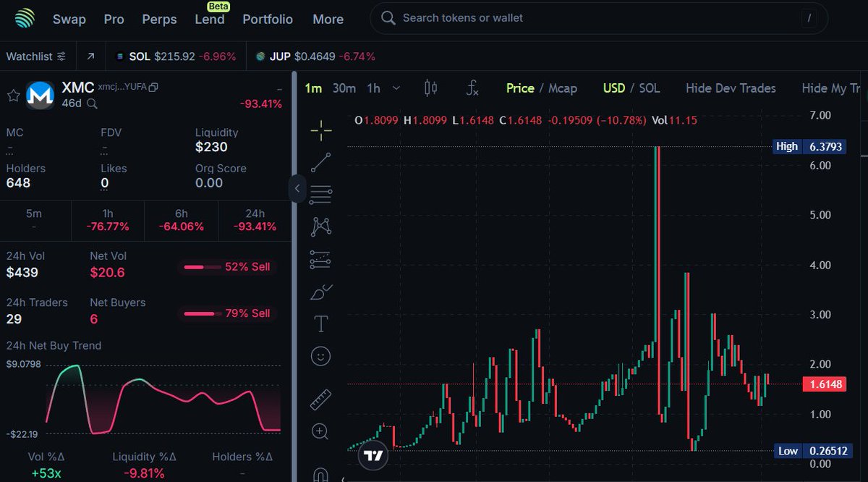Select the Fibonacci retracement tool
Viewport: 868px width, 482px height.
pyautogui.click(x=320, y=194)
